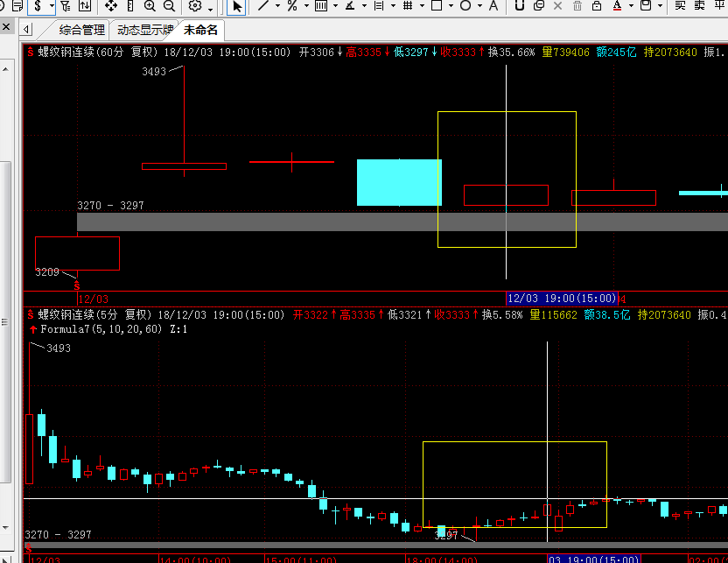Screen dimensions: 728x563
Task: Expand the gear settings dropdown
Action: click(x=210, y=9)
